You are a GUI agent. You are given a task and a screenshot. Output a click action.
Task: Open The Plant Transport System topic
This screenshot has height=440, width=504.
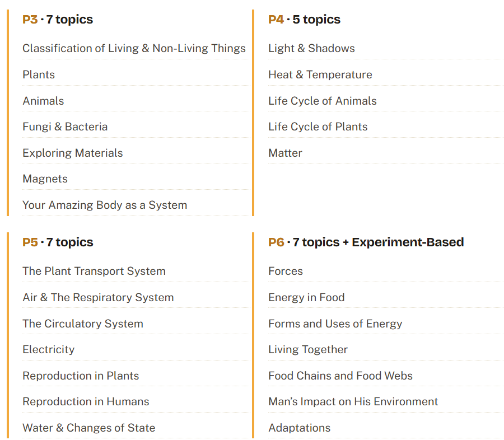[94, 272]
